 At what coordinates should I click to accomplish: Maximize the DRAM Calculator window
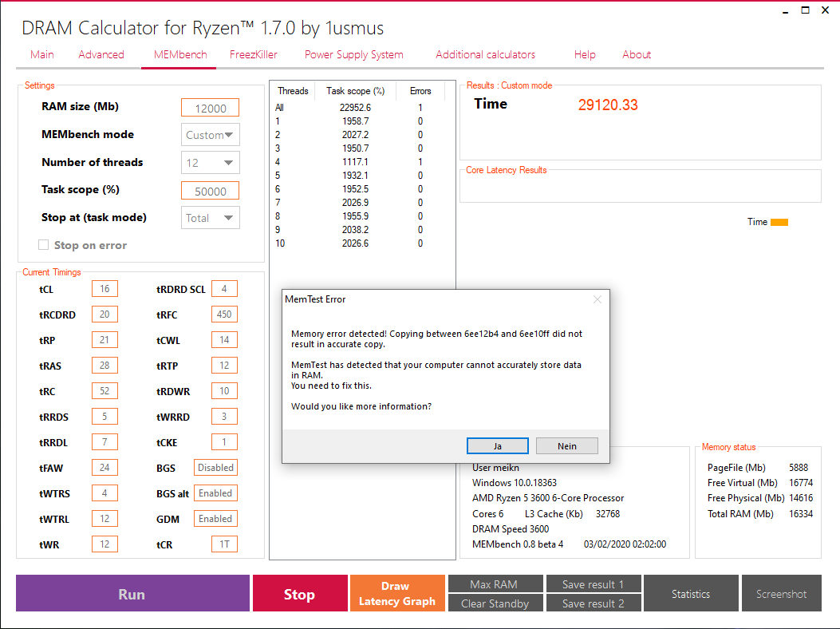pyautogui.click(x=805, y=10)
